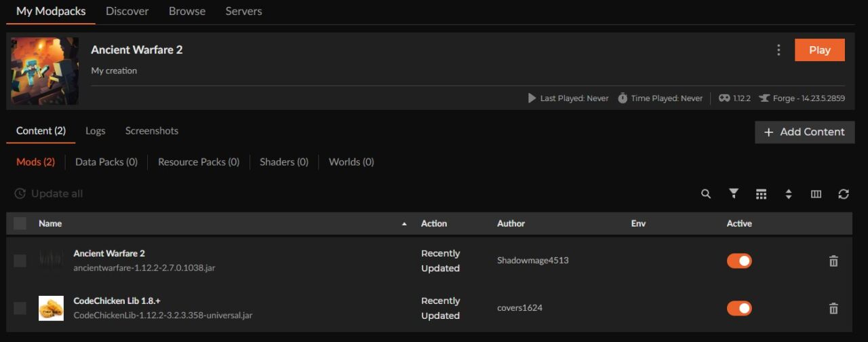Open the Discover tab
This screenshot has height=342, width=868.
127,12
